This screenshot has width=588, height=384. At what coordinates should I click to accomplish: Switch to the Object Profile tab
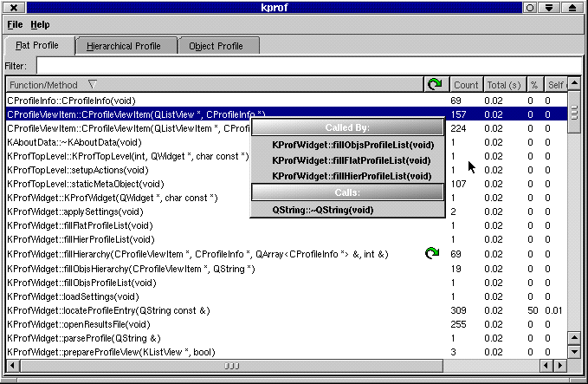pos(218,46)
